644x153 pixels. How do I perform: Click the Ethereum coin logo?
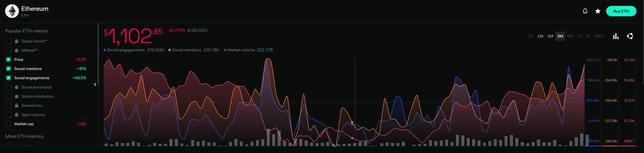[12, 11]
